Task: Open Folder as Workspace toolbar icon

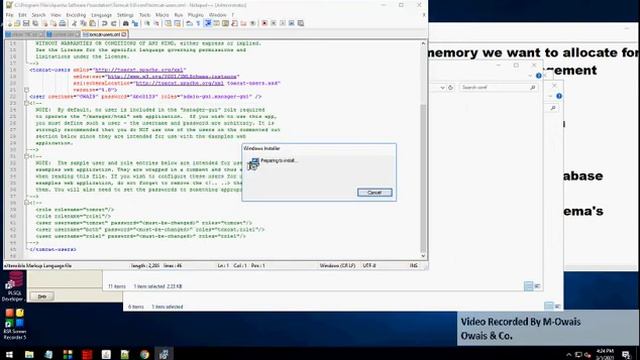Action: 244,24
